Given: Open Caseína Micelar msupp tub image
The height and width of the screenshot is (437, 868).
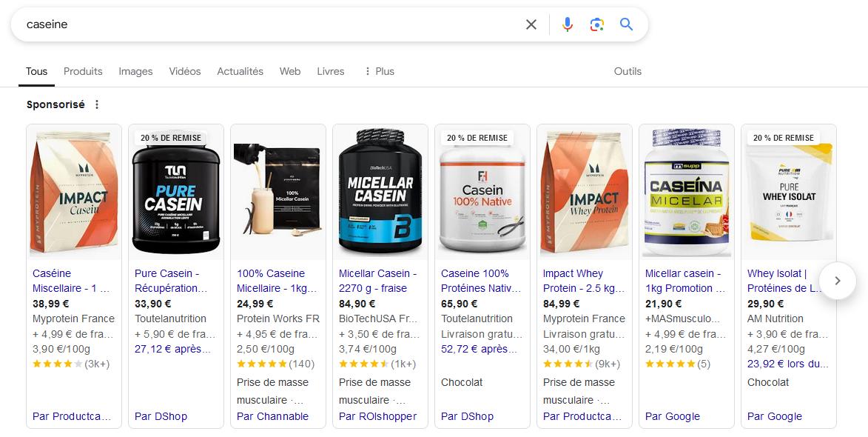Looking at the screenshot, I should pos(687,192).
